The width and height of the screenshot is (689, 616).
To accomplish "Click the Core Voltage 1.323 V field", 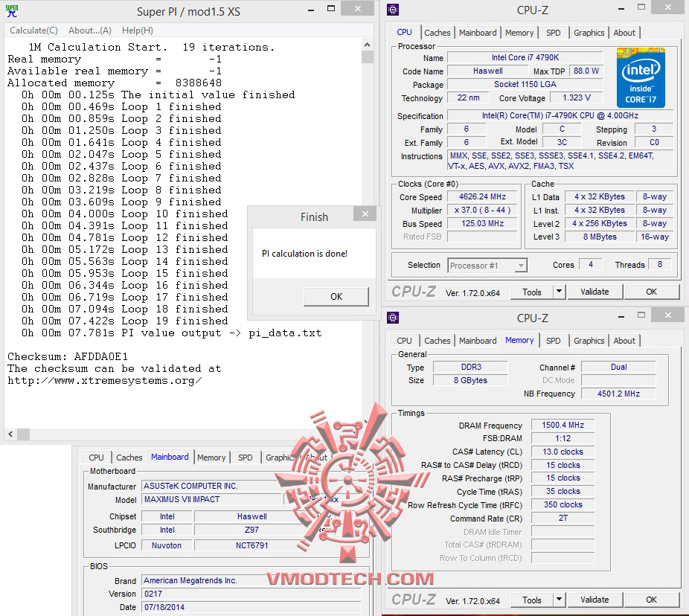I will tap(577, 97).
